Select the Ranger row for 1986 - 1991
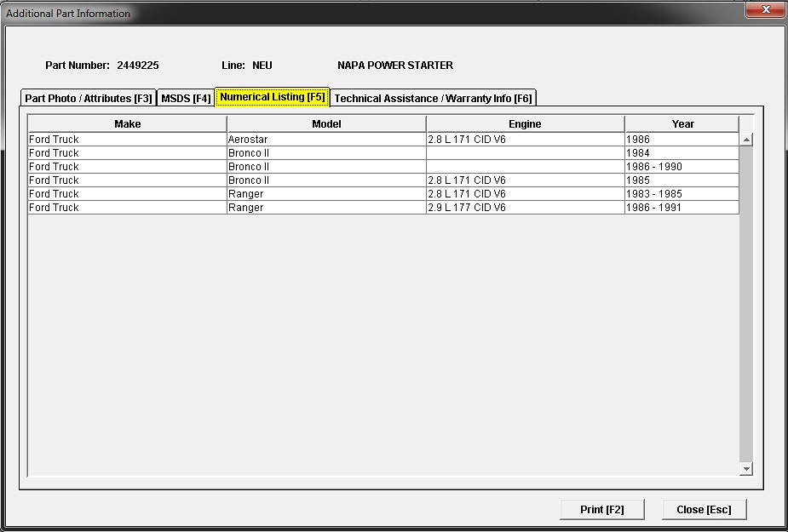 pyautogui.click(x=383, y=207)
